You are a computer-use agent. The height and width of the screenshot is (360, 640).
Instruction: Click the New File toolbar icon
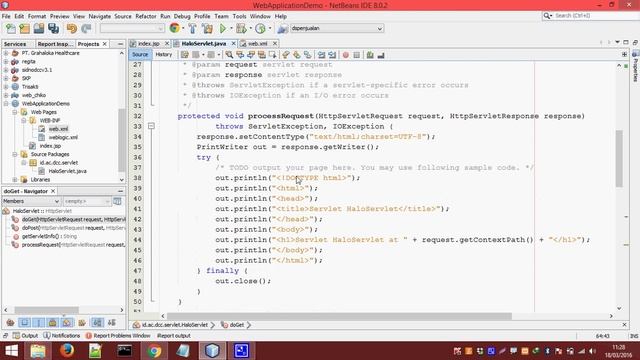(x=11, y=28)
